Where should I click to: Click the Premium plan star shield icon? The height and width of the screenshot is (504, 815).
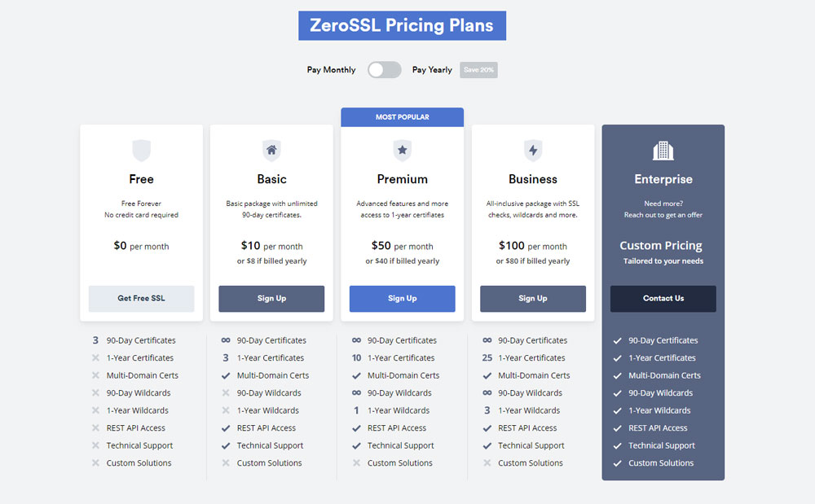pyautogui.click(x=402, y=151)
